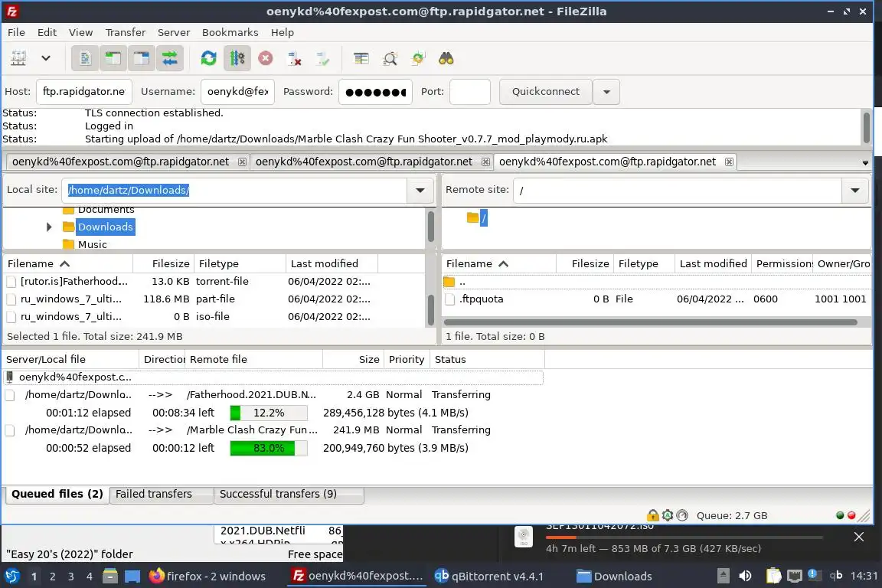Toggle synchronized browsing icon

418,58
